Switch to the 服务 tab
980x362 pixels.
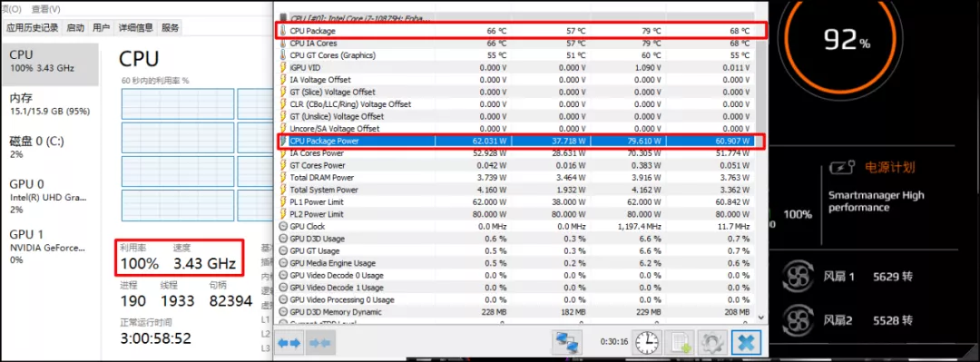point(171,27)
